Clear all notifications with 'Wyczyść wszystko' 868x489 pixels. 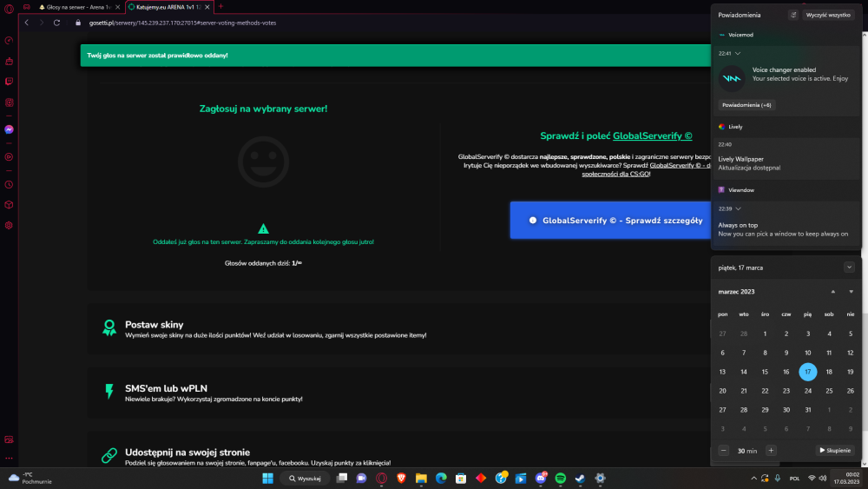[828, 15]
